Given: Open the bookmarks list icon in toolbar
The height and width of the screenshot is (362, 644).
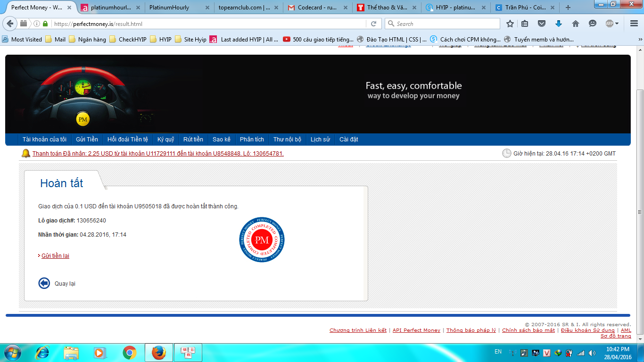Looking at the screenshot, I should coord(525,24).
